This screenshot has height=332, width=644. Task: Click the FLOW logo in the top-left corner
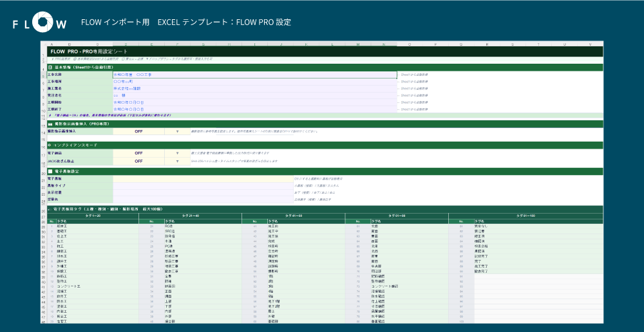click(39, 23)
